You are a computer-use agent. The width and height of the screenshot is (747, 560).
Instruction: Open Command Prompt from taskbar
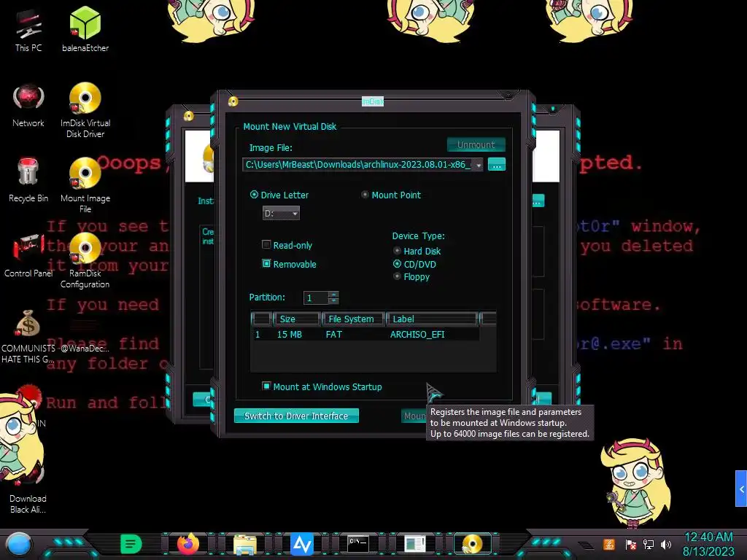coord(357,544)
